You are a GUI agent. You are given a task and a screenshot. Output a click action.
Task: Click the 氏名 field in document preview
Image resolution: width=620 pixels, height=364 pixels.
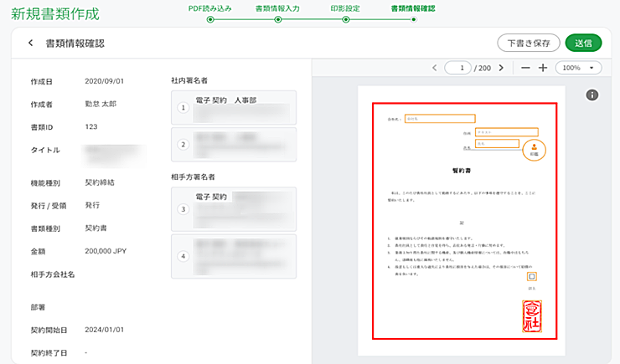497,144
